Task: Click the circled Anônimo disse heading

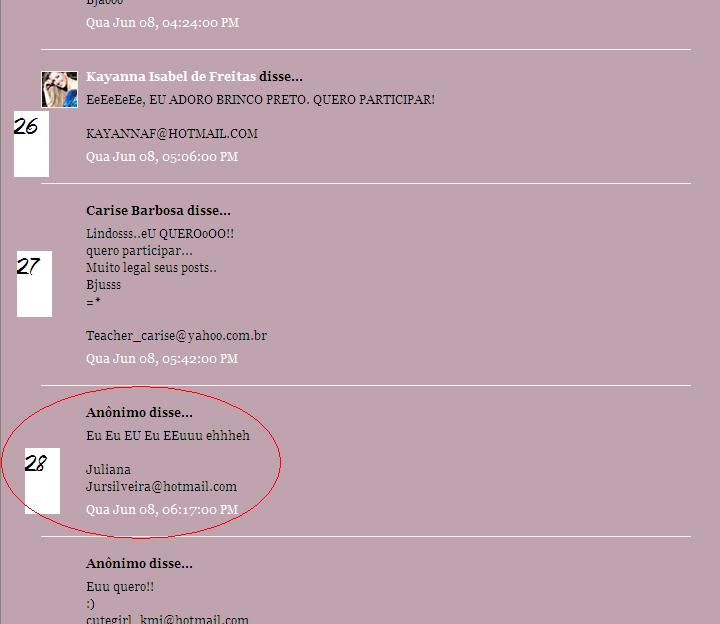Action: click(x=139, y=412)
